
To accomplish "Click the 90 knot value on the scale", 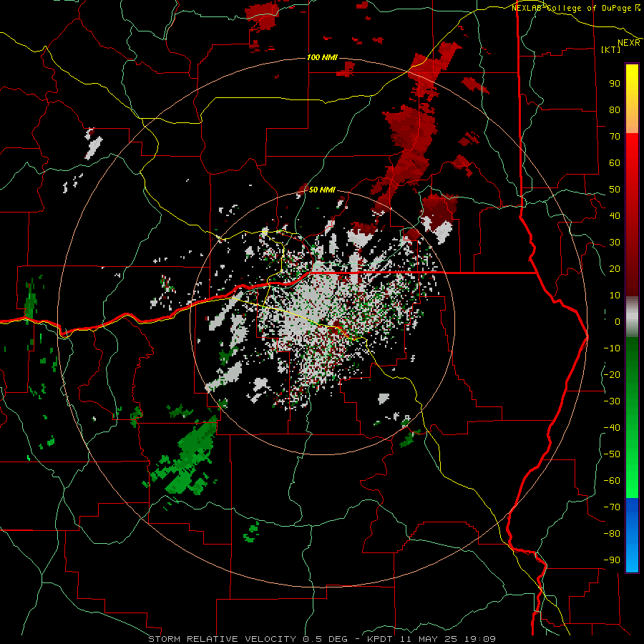I will [x=615, y=84].
